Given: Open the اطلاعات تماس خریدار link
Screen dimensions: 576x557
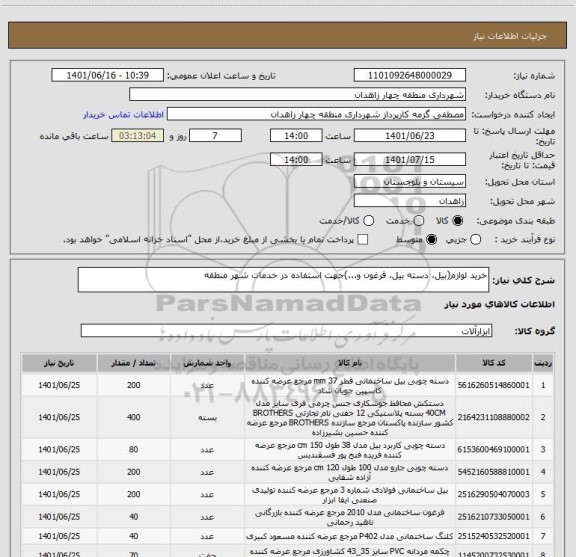Looking at the screenshot, I should click(x=123, y=115).
